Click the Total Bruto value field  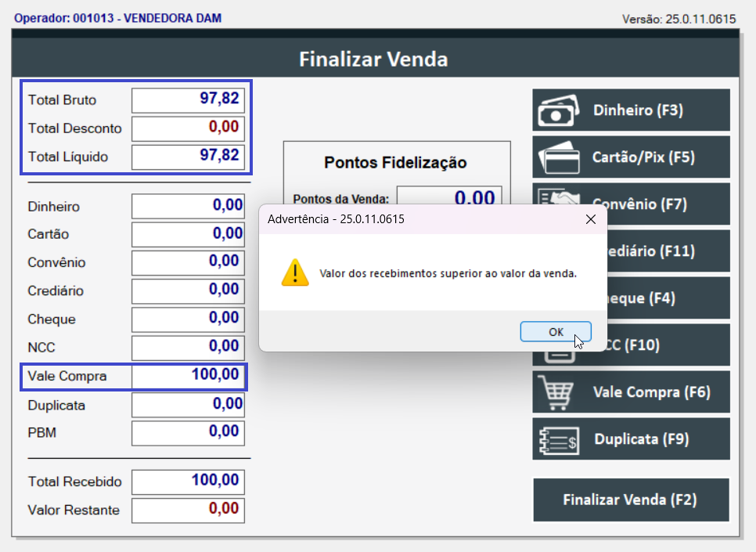tap(188, 100)
